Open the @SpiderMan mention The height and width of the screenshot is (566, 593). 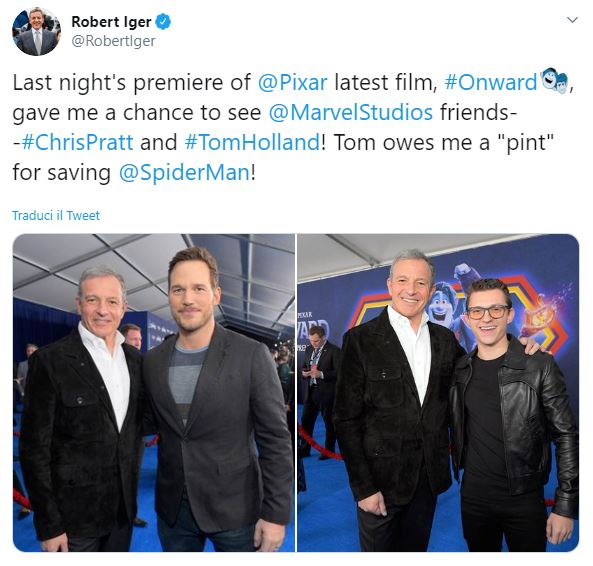click(x=184, y=173)
